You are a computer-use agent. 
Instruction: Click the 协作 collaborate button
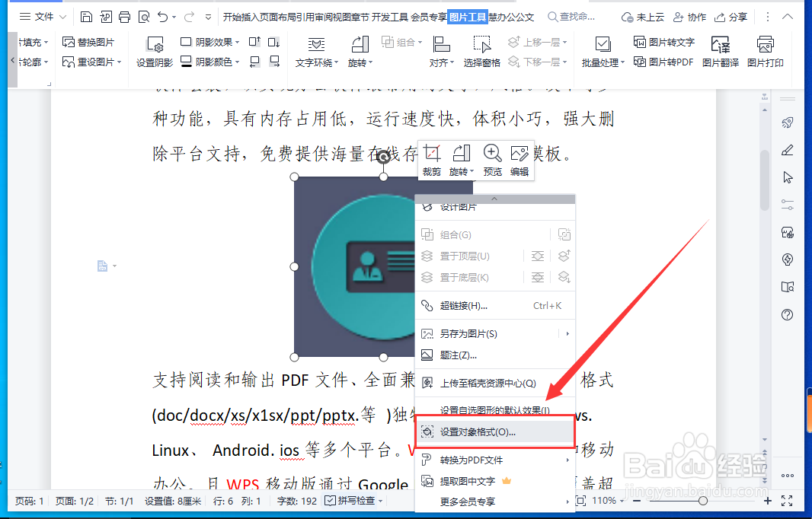pos(689,17)
